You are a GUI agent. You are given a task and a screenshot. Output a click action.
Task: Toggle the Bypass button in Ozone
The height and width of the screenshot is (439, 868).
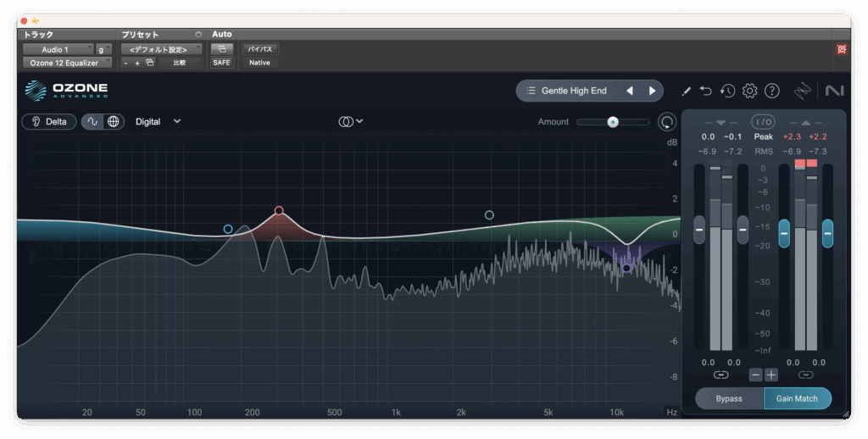click(x=729, y=398)
